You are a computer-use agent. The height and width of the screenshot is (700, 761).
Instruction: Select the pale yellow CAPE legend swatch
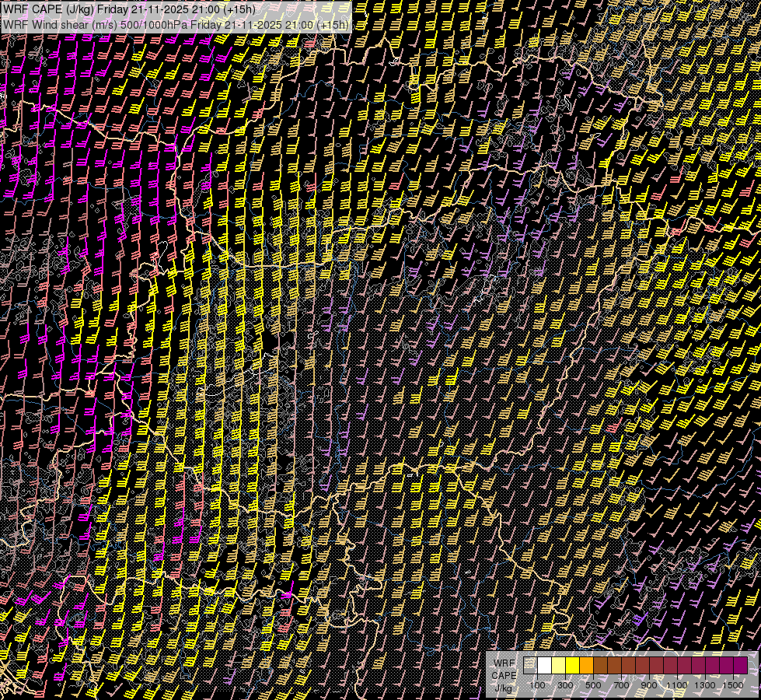(559, 665)
